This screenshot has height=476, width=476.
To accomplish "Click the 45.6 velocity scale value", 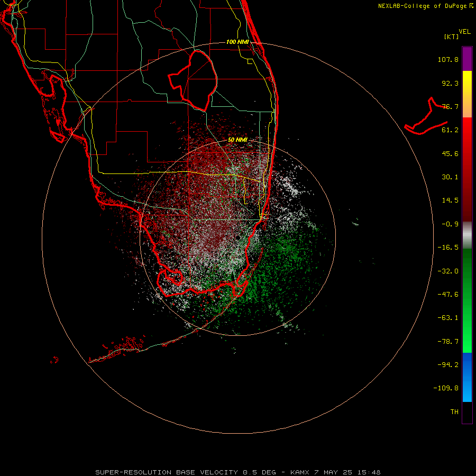I will pyautogui.click(x=450, y=153).
